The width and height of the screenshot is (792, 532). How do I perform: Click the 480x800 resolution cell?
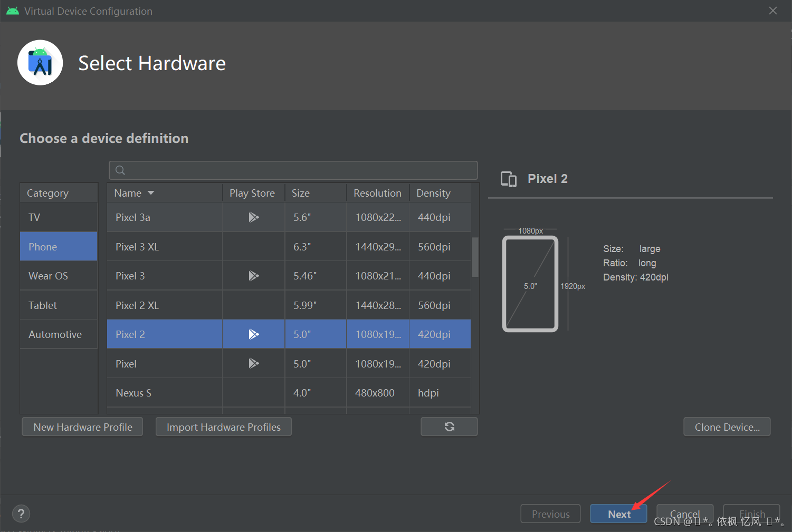378,393
